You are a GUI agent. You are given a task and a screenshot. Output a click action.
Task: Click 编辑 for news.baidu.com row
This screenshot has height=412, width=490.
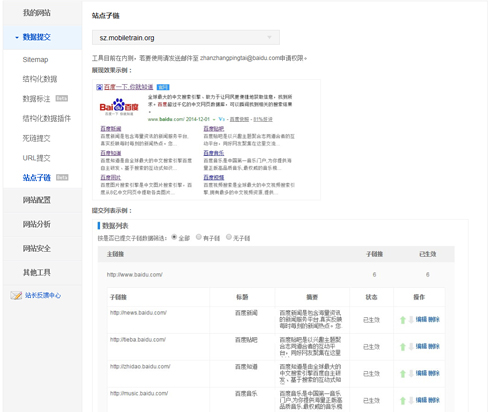(421, 319)
